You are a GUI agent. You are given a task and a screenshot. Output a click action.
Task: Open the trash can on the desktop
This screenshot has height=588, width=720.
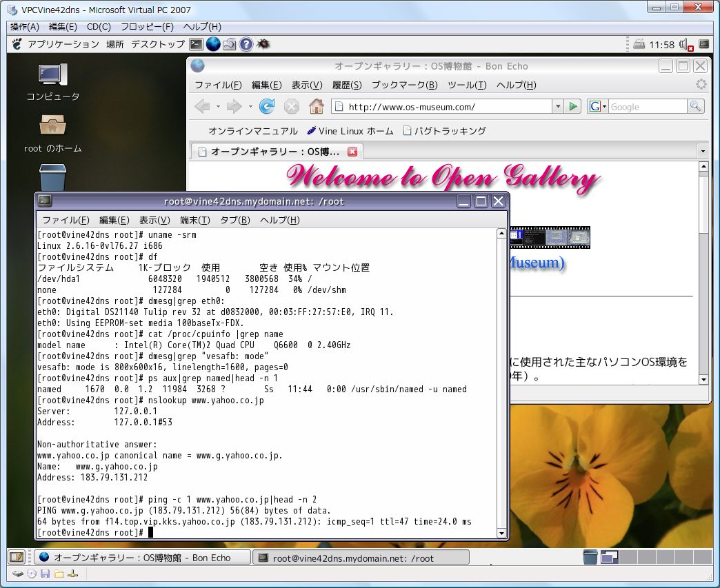(53, 178)
